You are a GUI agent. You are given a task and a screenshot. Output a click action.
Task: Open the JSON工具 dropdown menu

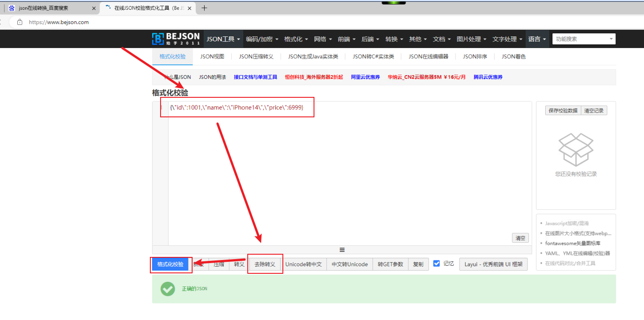(223, 39)
